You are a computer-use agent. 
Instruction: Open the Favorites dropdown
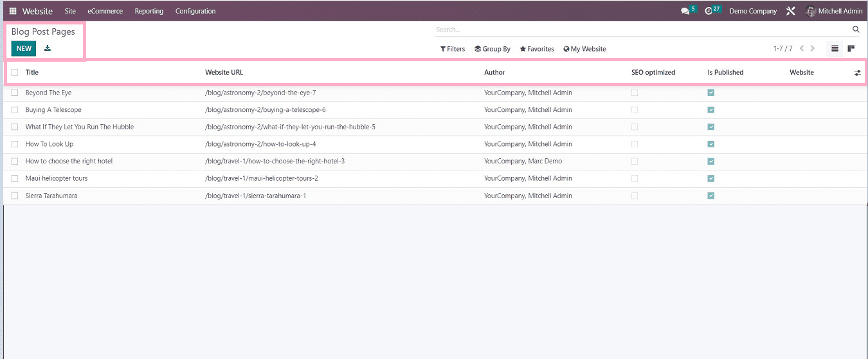[x=537, y=49]
